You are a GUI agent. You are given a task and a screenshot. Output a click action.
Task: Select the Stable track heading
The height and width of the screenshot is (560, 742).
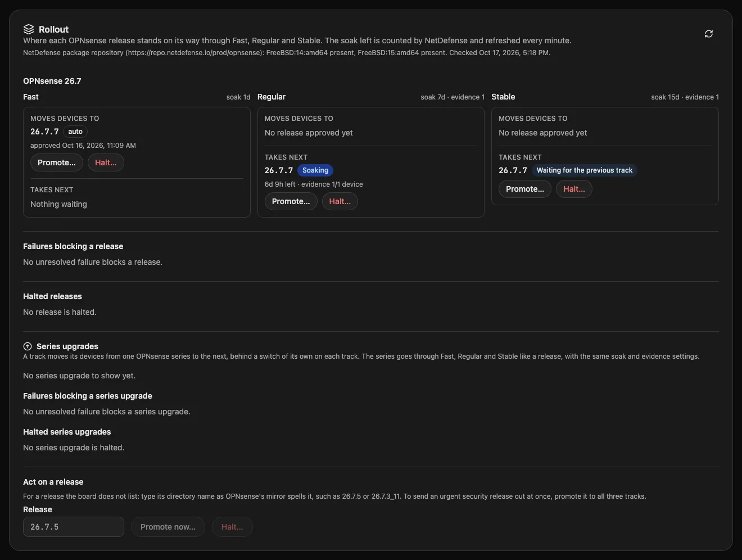point(503,97)
